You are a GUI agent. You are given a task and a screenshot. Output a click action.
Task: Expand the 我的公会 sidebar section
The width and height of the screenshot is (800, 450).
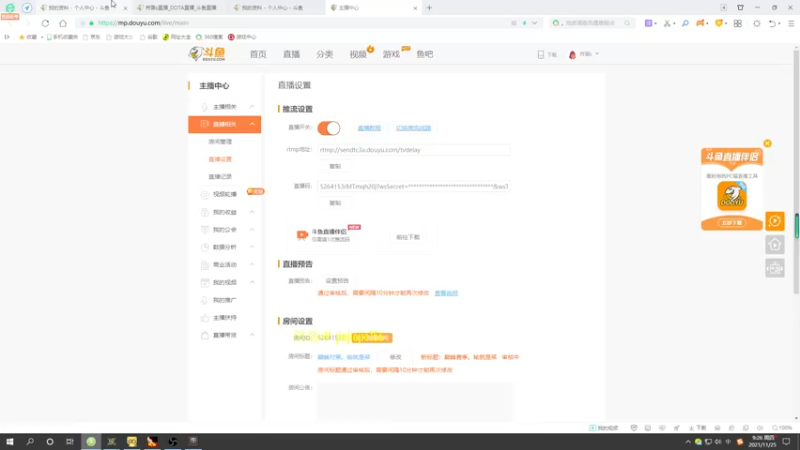point(252,230)
